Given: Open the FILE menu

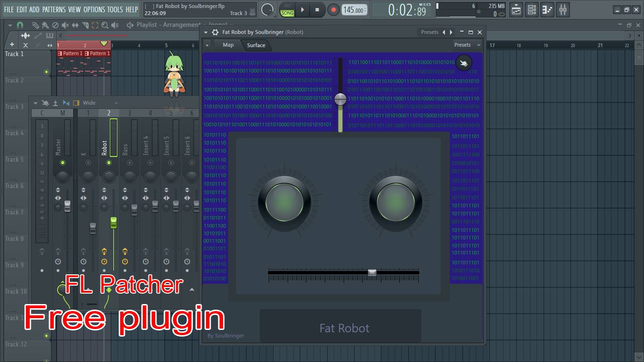Looking at the screenshot, I should pos(9,9).
